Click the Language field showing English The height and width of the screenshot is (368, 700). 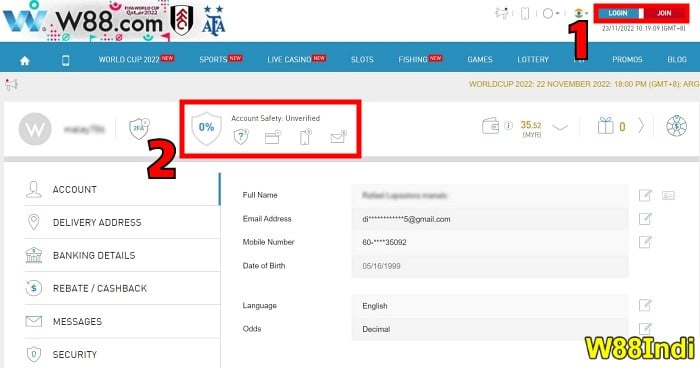coord(490,306)
